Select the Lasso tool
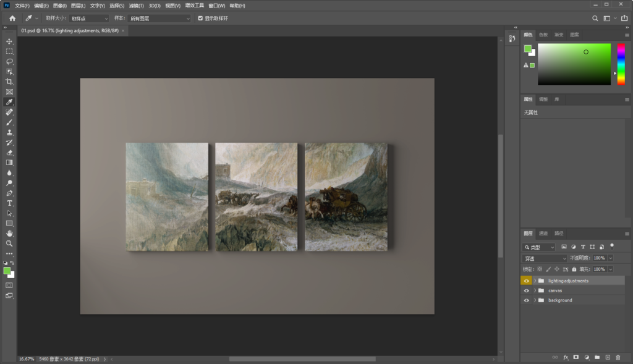Screen dimensions: 633x364 pyautogui.click(x=9, y=62)
